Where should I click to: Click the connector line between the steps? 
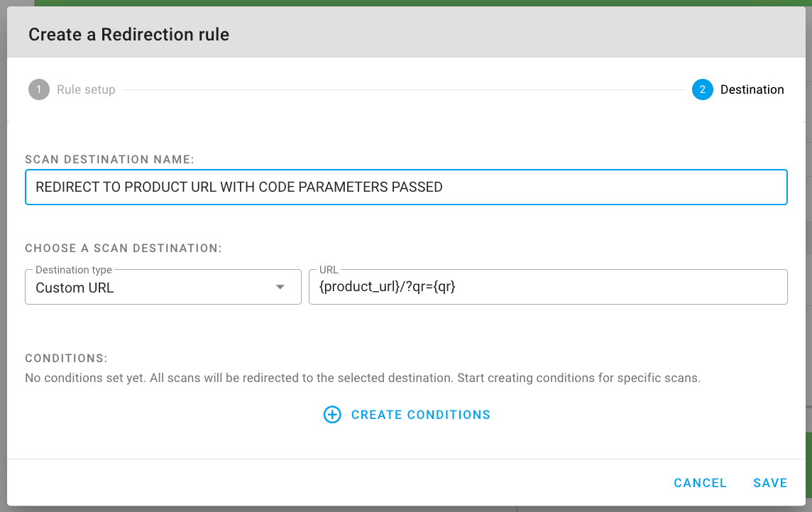coord(403,90)
